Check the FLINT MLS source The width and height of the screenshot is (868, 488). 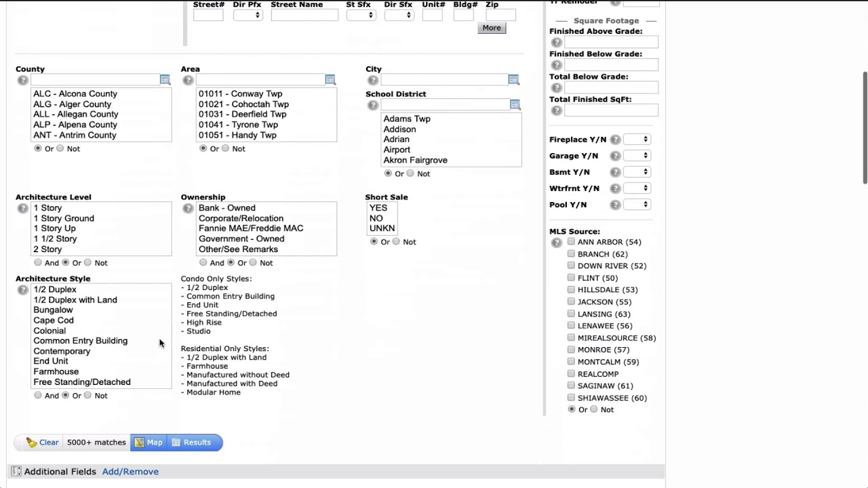tap(571, 278)
